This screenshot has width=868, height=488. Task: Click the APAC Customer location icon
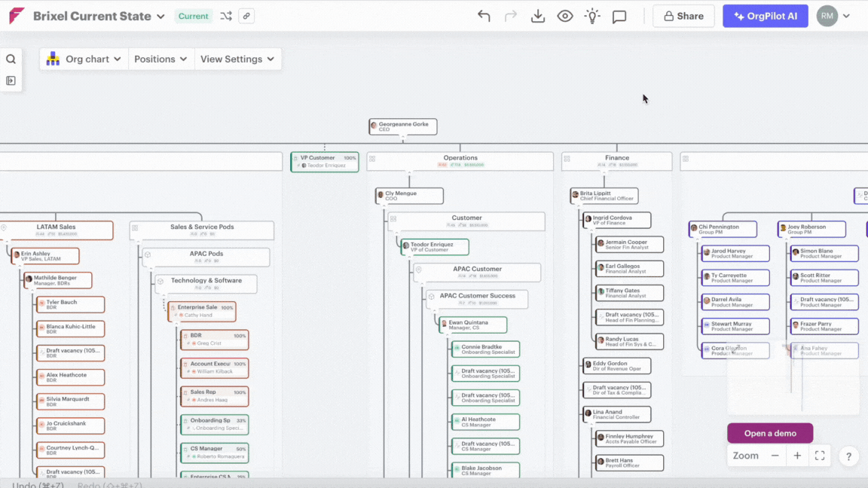point(418,270)
